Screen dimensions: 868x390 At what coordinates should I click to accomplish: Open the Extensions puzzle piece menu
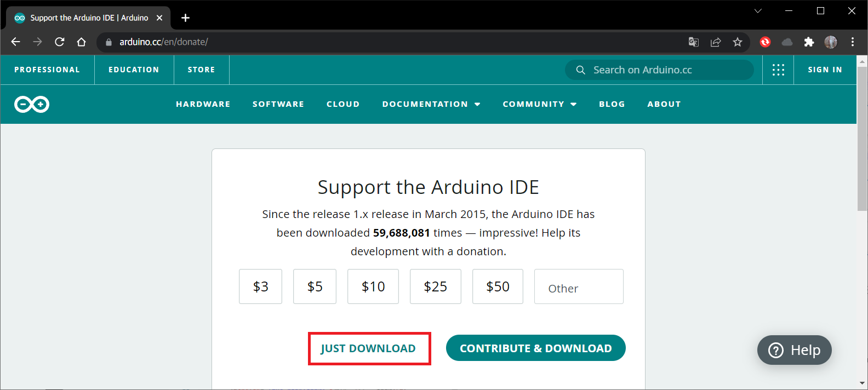809,42
